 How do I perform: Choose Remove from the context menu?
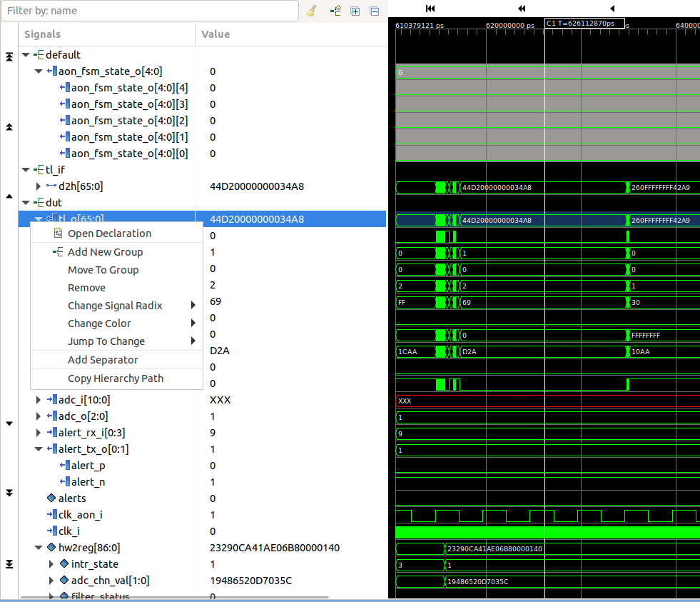point(87,287)
